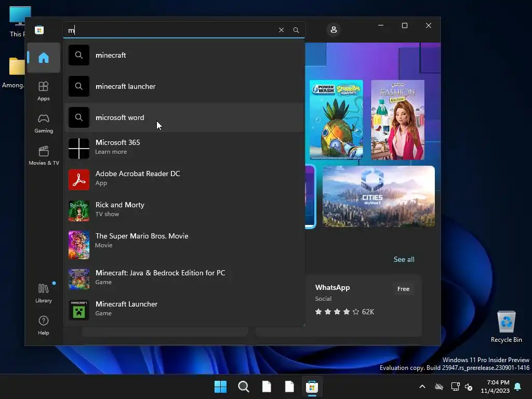This screenshot has width=532, height=399.
Task: Open the notification bell in taskbar
Action: pyautogui.click(x=518, y=387)
